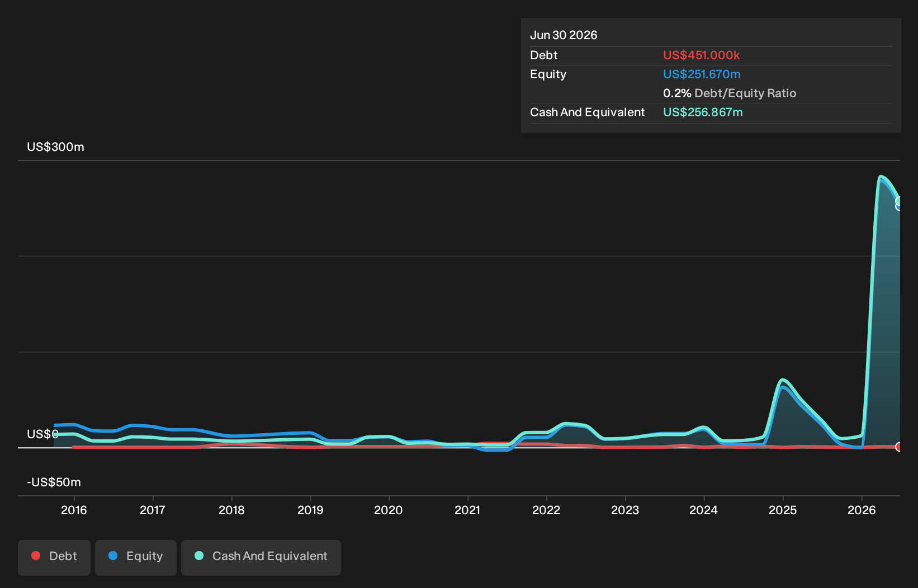Click the 2024 x-axis label
This screenshot has height=588, width=918.
point(704,510)
